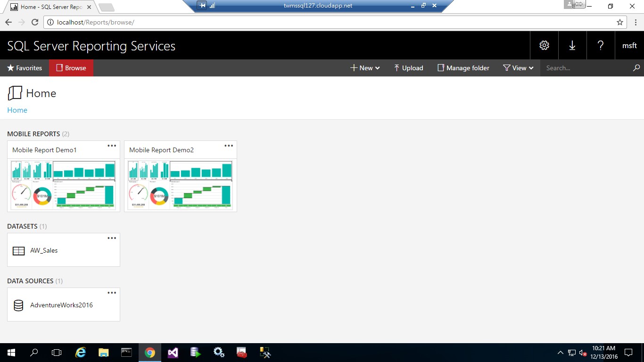
Task: Open the gears configuration tool in taskbar
Action: point(219,353)
